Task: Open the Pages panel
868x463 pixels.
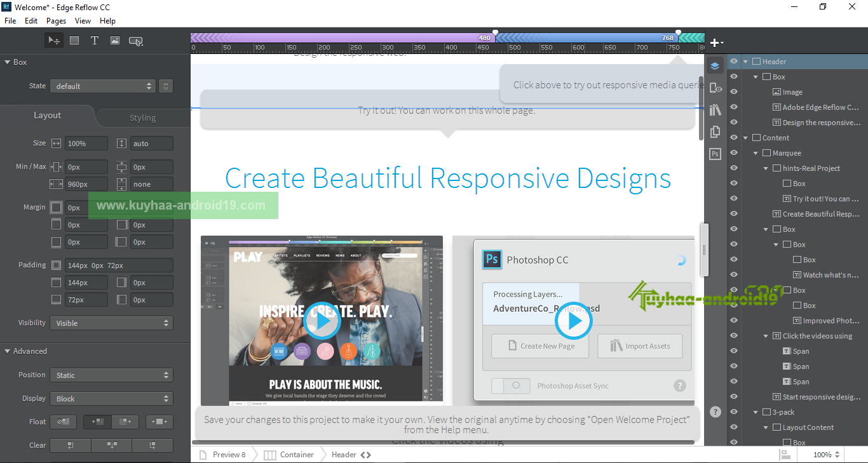Action: 715,131
